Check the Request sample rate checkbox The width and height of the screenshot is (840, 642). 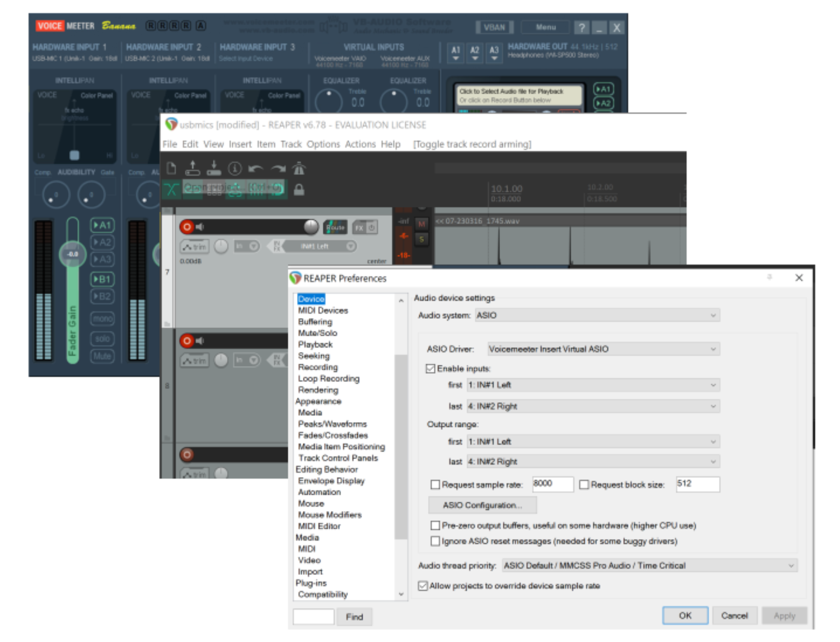pos(435,484)
